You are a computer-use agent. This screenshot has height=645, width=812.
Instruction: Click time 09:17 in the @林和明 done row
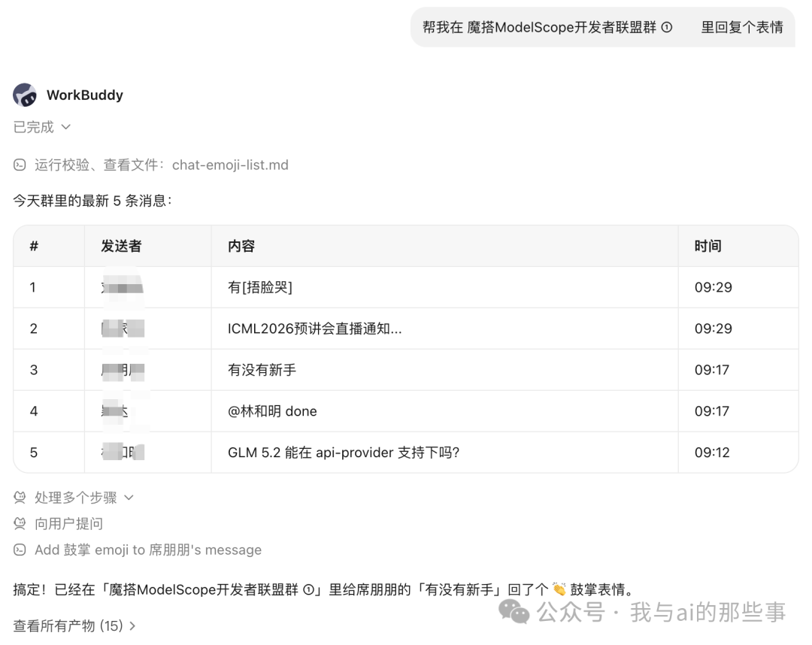point(711,411)
